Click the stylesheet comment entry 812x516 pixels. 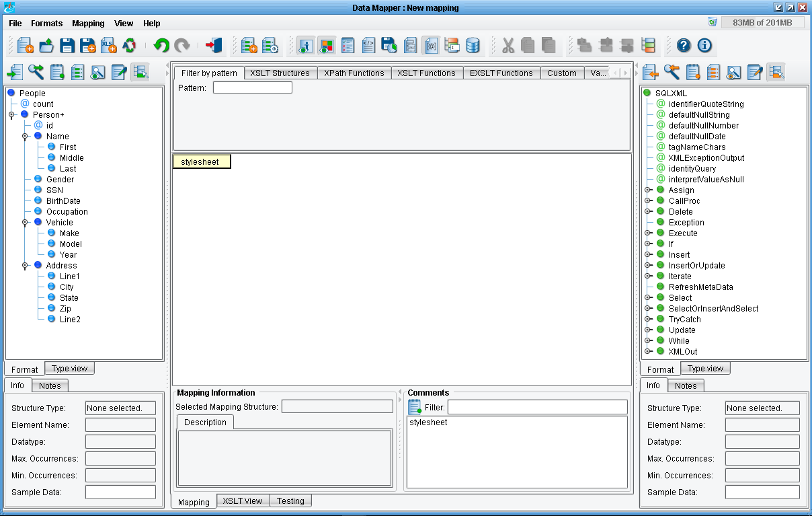[428, 422]
